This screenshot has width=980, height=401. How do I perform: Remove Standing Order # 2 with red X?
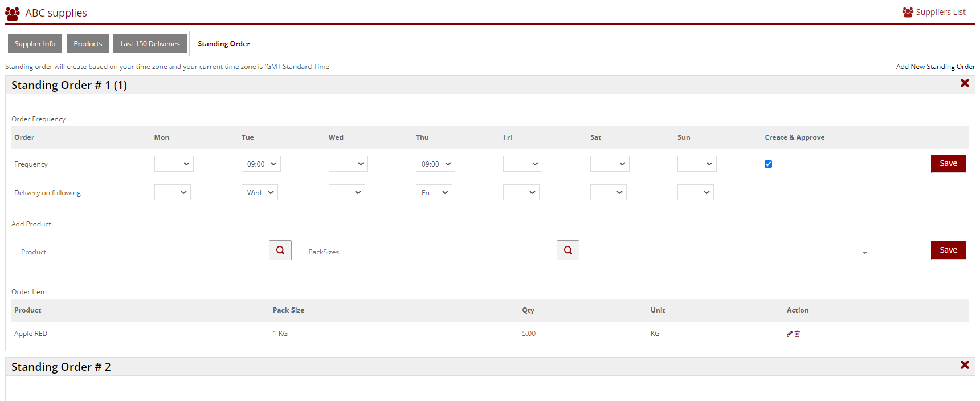(965, 365)
